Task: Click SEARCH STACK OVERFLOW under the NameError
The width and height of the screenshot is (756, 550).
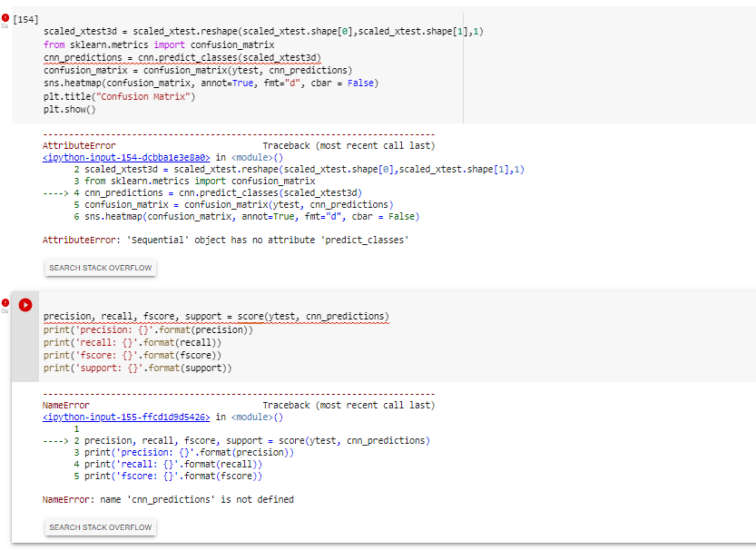Action: [100, 527]
